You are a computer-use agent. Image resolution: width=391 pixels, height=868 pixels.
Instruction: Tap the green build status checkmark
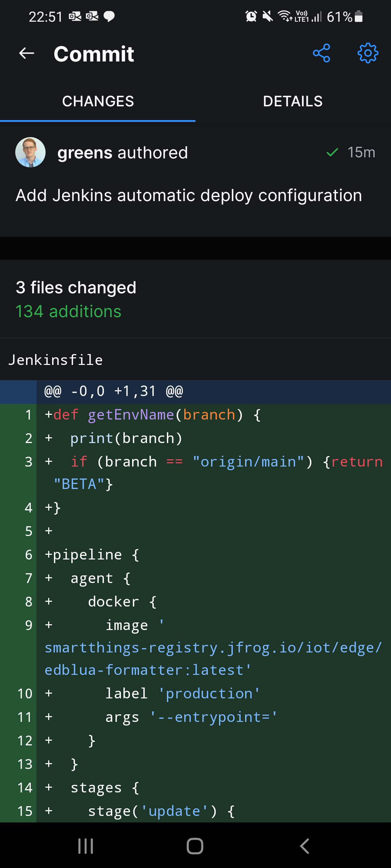(332, 153)
